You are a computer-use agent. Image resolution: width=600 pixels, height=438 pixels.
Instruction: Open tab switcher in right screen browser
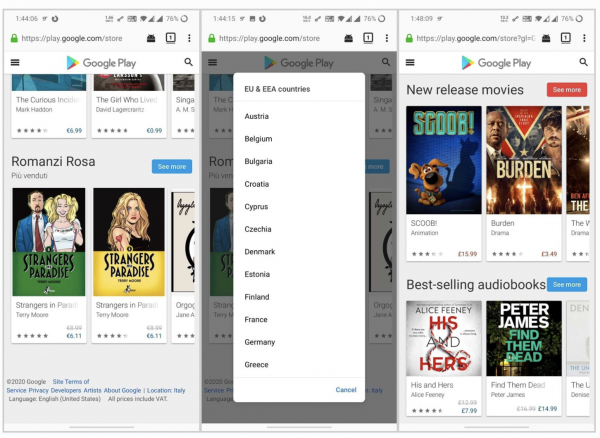566,38
